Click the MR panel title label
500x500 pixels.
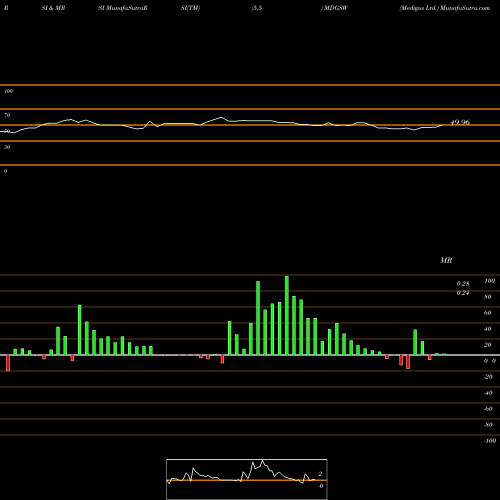[x=446, y=260]
